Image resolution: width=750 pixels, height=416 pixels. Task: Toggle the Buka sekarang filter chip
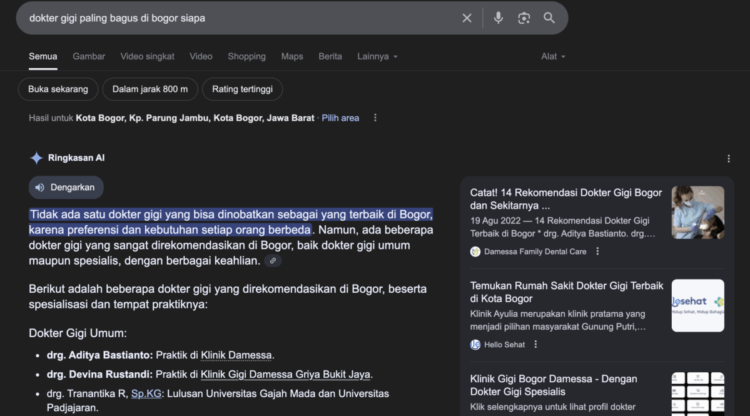coord(58,89)
